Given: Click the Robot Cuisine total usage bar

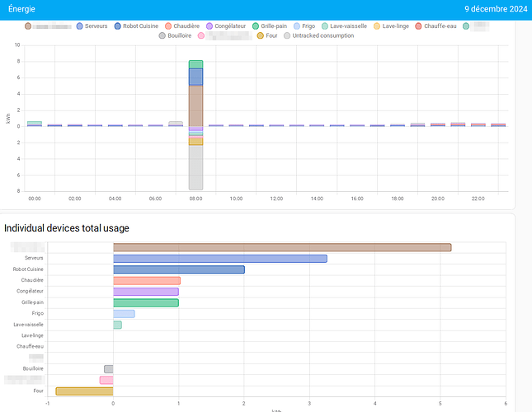Looking at the screenshot, I should 179,269.
